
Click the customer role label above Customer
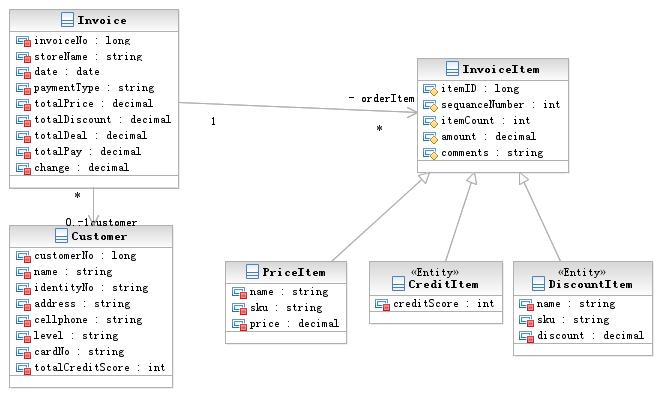114,222
